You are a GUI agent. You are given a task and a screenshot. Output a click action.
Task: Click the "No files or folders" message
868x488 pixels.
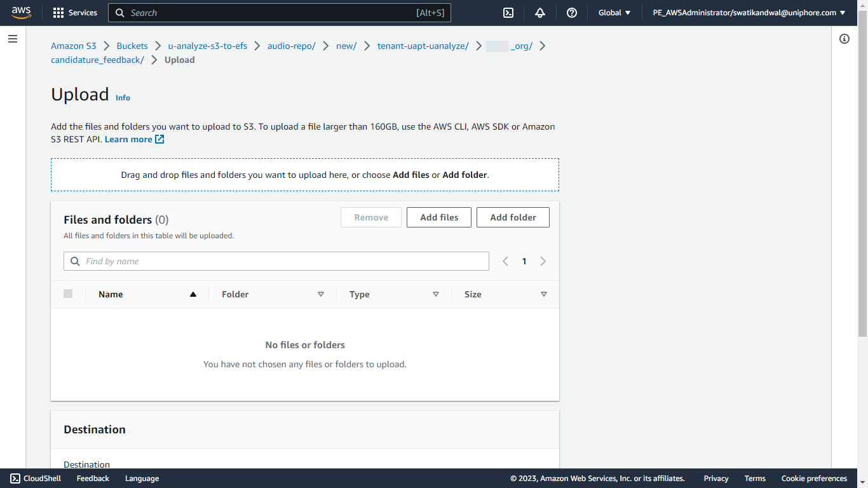pyautogui.click(x=305, y=345)
